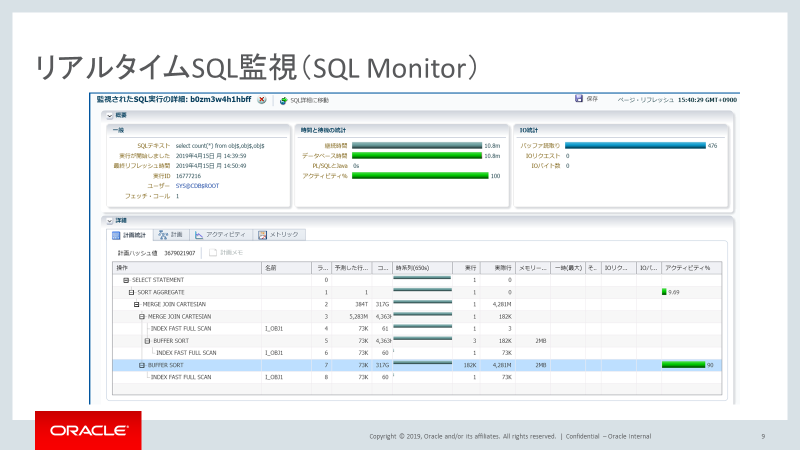
Task: Click the アクティビティ% column header
Action: click(691, 268)
